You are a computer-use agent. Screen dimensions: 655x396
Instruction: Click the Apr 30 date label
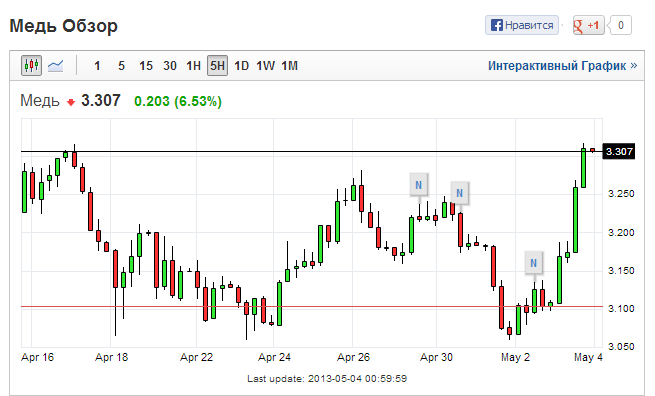click(436, 358)
